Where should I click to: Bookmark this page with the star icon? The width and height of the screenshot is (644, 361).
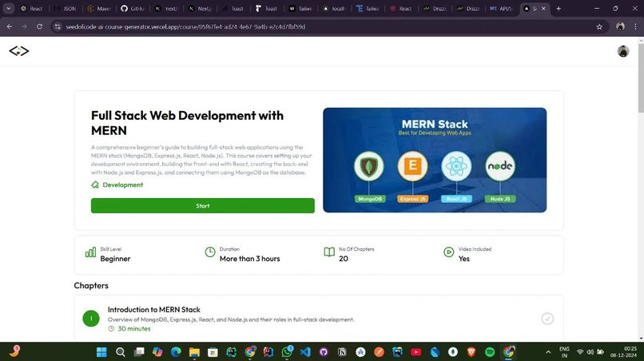[599, 26]
